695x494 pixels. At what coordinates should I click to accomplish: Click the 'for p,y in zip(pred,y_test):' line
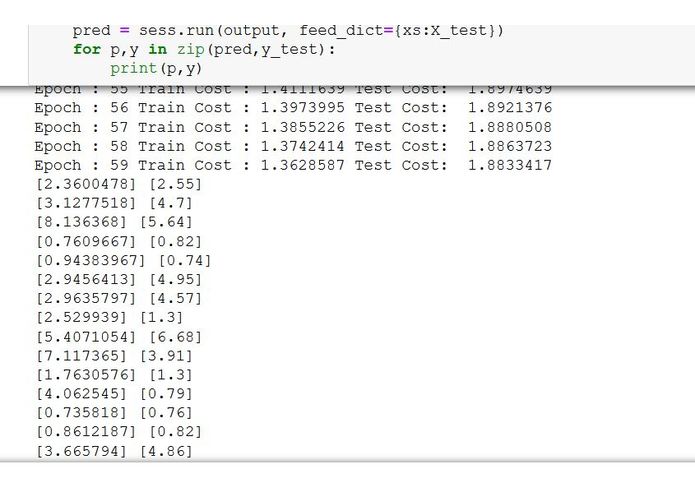coord(204,50)
